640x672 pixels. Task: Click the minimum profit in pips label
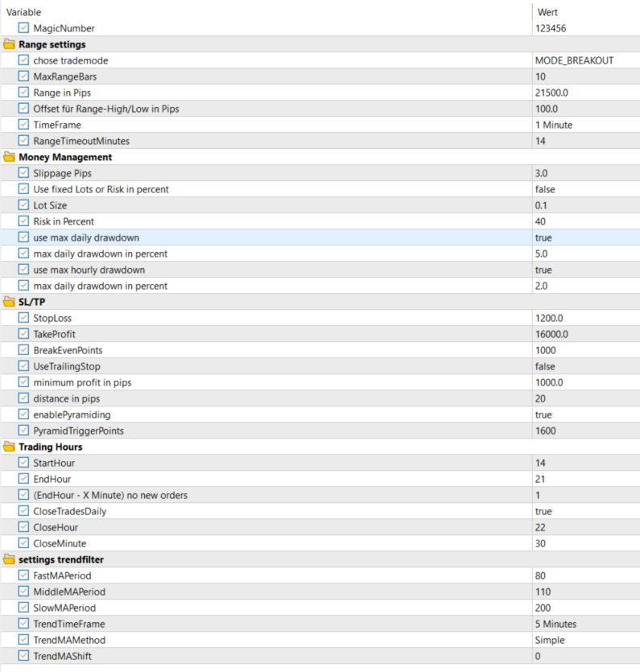[x=82, y=382]
